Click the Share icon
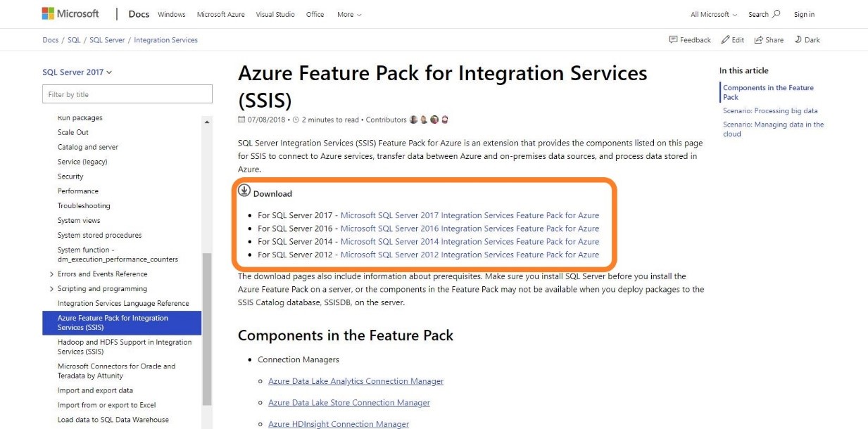The image size is (868, 429). pos(758,40)
